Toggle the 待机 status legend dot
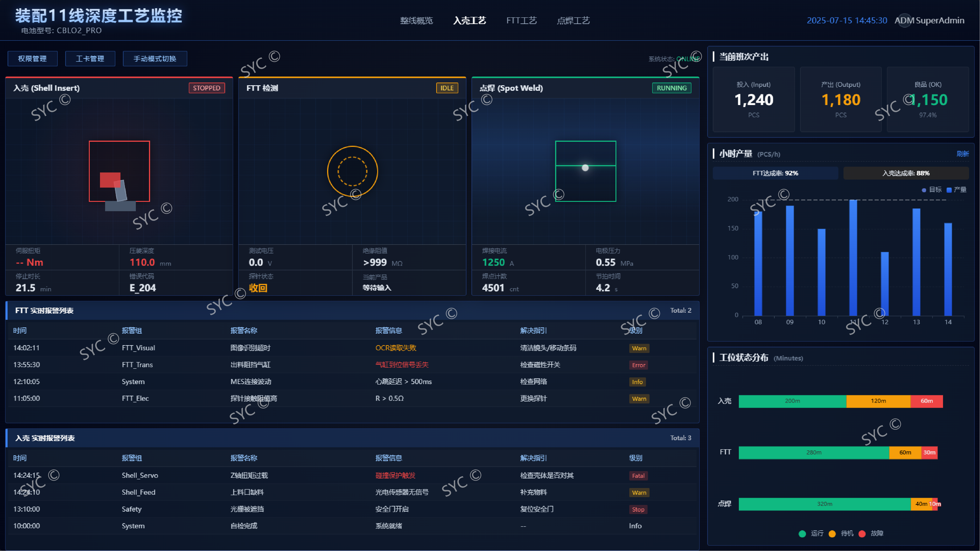 (x=832, y=533)
